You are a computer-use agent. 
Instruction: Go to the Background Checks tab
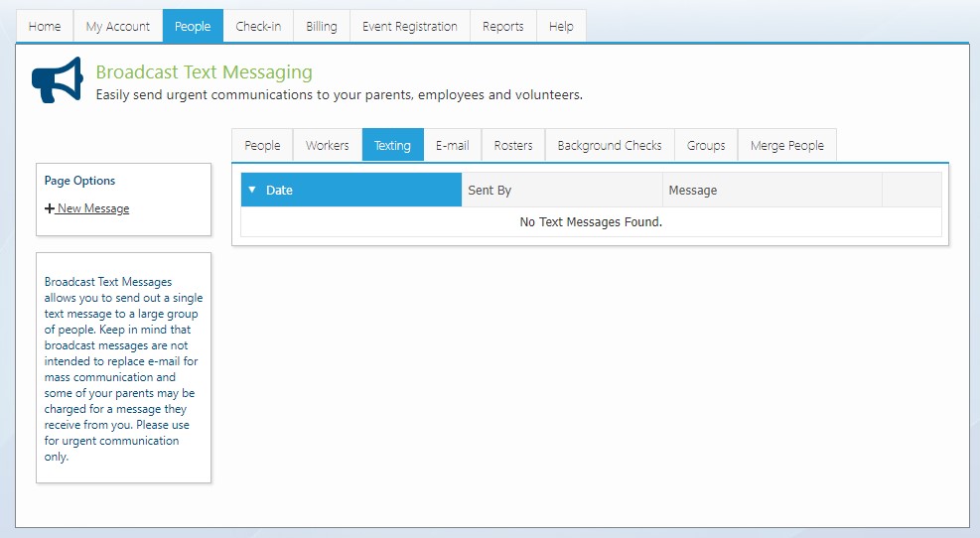(610, 145)
